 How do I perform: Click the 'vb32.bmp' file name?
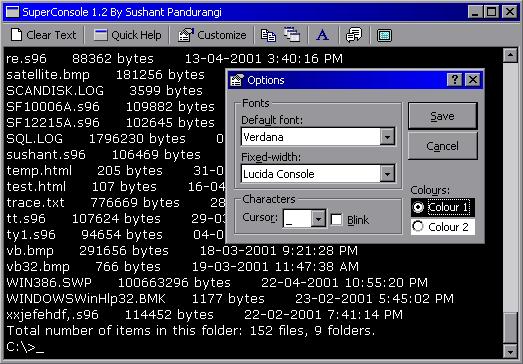[x=38, y=267]
